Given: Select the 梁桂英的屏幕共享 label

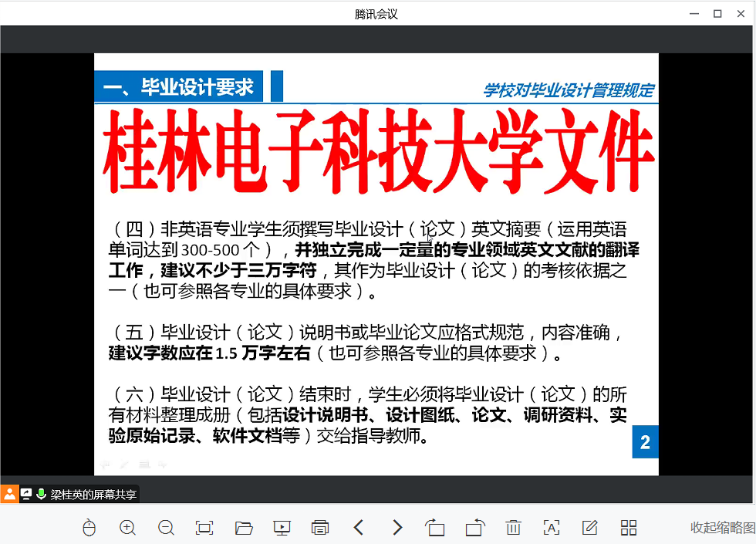Looking at the screenshot, I should pos(93,495).
